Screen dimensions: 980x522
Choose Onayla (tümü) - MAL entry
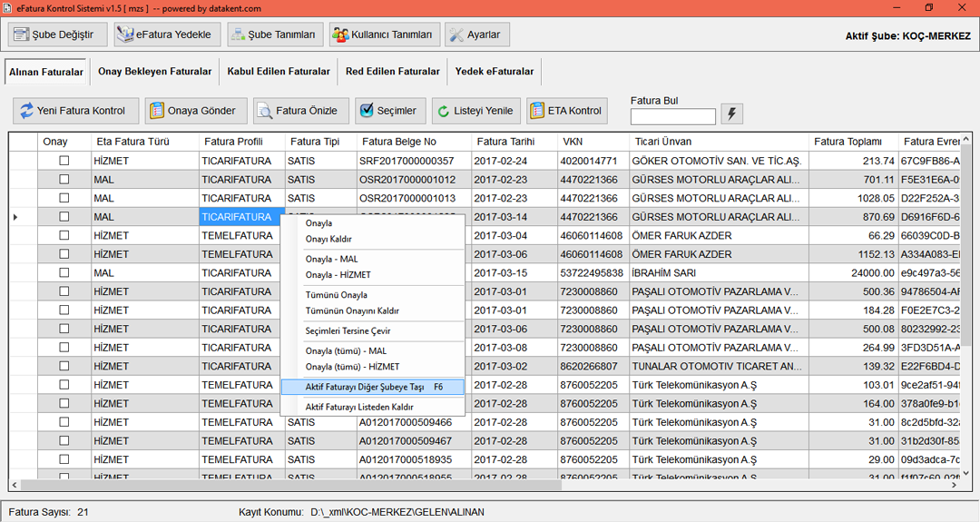(373, 350)
